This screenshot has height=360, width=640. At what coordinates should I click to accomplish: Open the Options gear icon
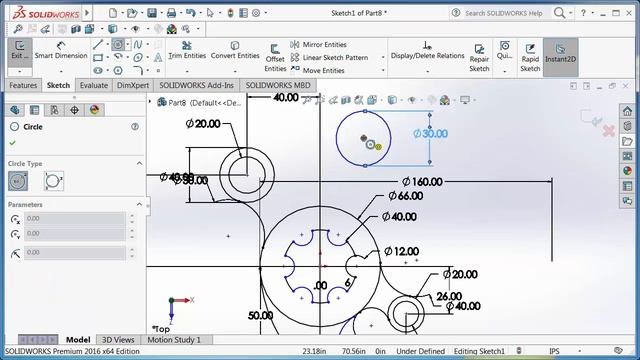(x=256, y=13)
